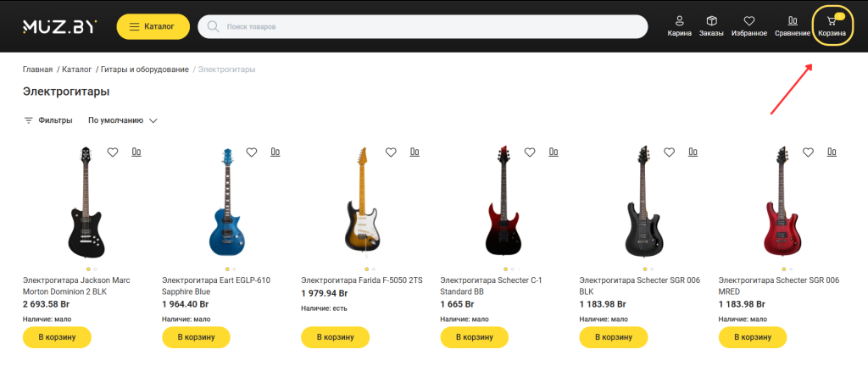Add Farida F-5050 2TS в корзину
868x366 pixels.
pos(335,337)
